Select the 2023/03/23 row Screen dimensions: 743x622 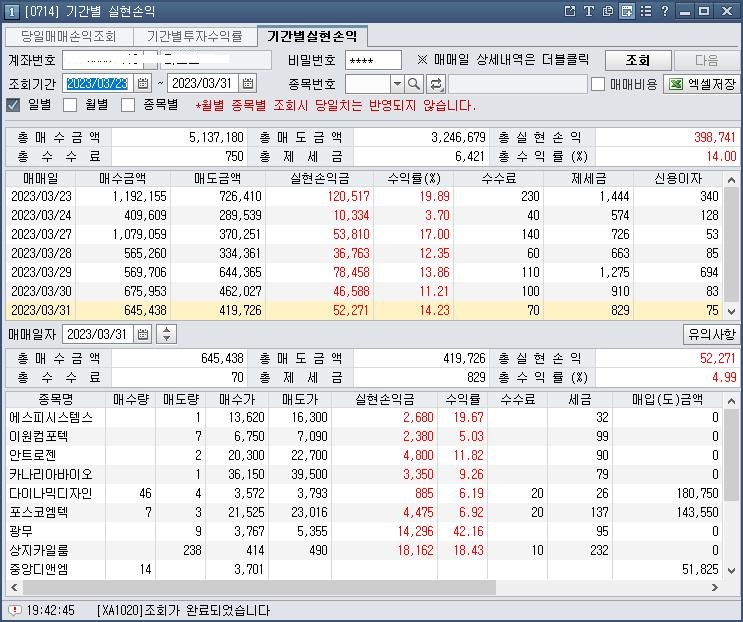(364, 196)
